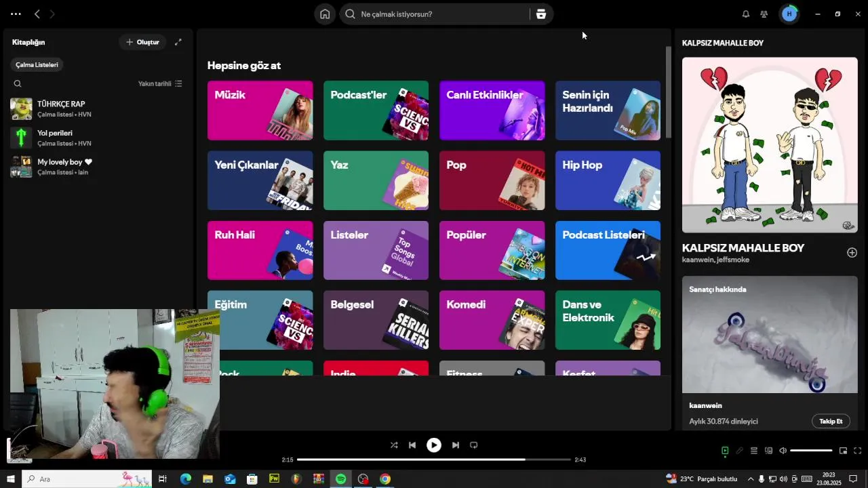
Task: Go forward with the right arrow
Action: click(52, 14)
